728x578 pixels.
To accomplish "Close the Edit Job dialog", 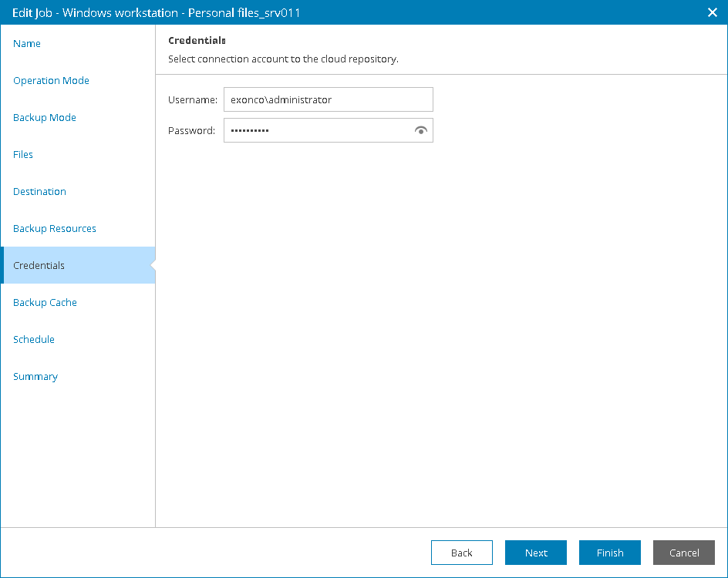I will (713, 12).
